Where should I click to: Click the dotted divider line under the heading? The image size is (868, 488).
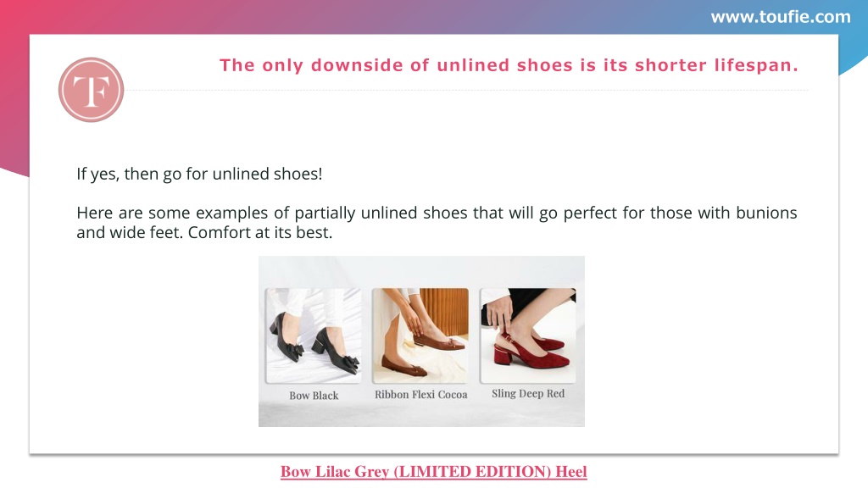click(x=466, y=90)
